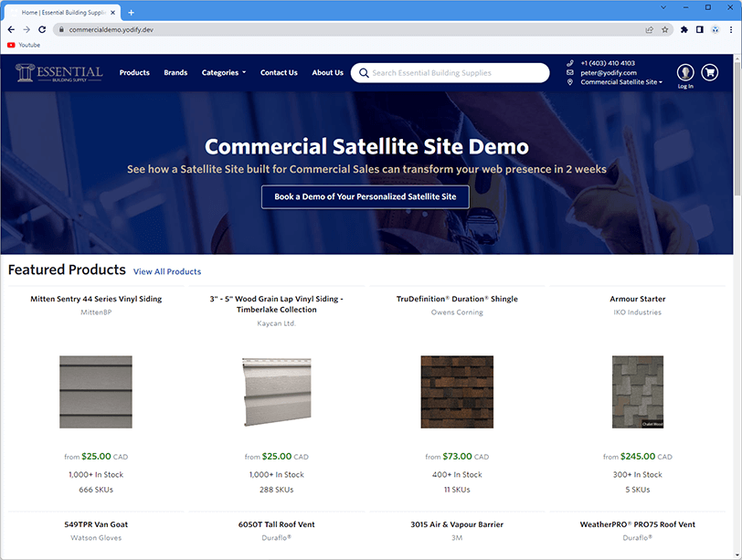Close the Essential Building Supplies tab

112,13
